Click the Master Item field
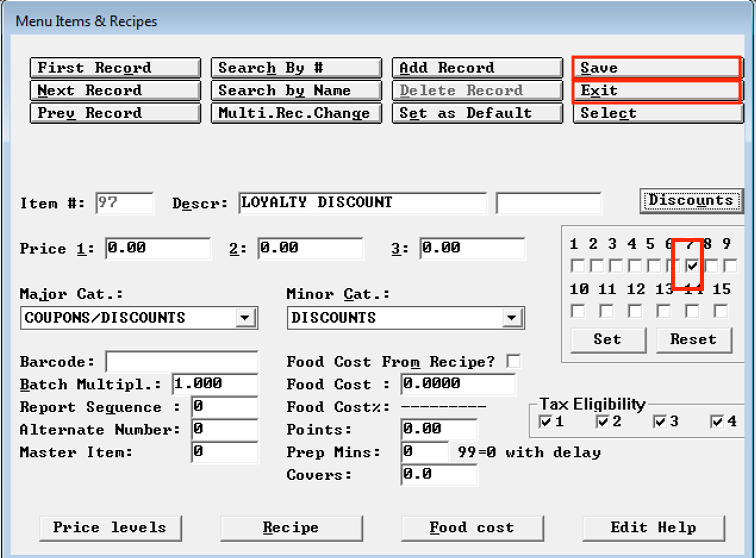 click(x=225, y=452)
